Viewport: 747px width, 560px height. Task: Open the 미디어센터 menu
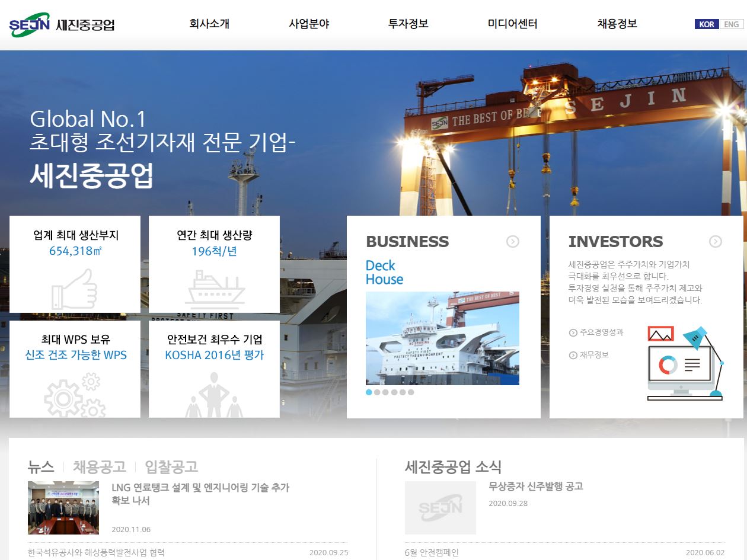513,24
